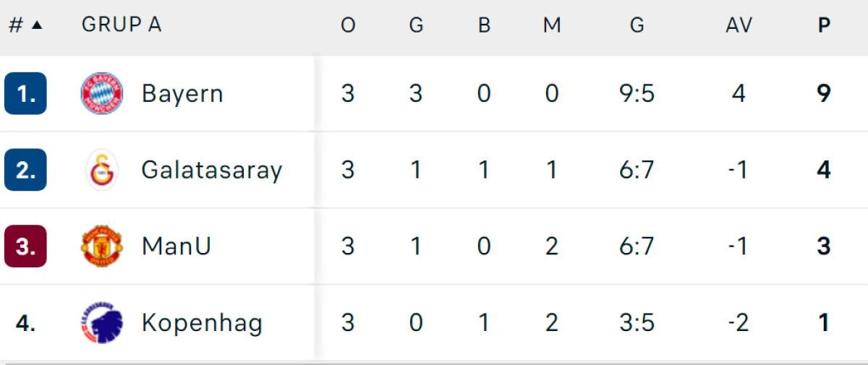Open the Kopenhag team name link
Image resolution: width=868 pixels, height=365 pixels.
pyautogui.click(x=202, y=323)
